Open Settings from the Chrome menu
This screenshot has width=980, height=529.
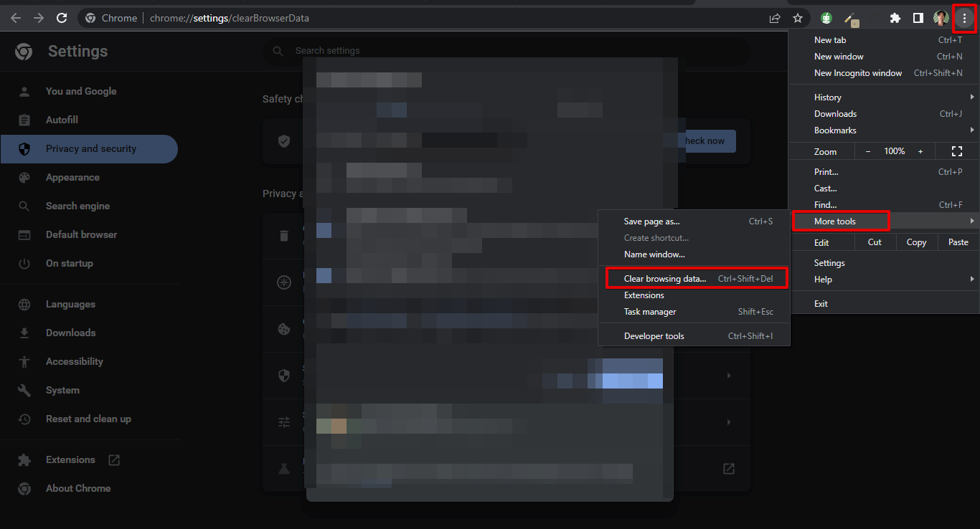pyautogui.click(x=885, y=263)
